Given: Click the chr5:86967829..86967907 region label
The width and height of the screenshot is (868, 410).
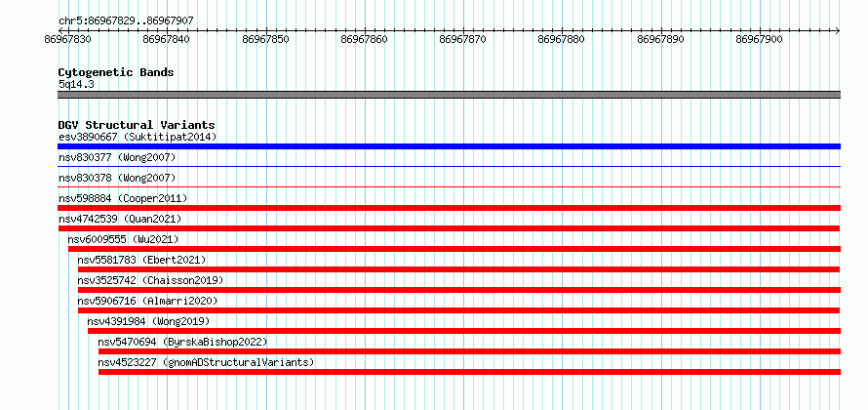Looking at the screenshot, I should click(x=126, y=21).
